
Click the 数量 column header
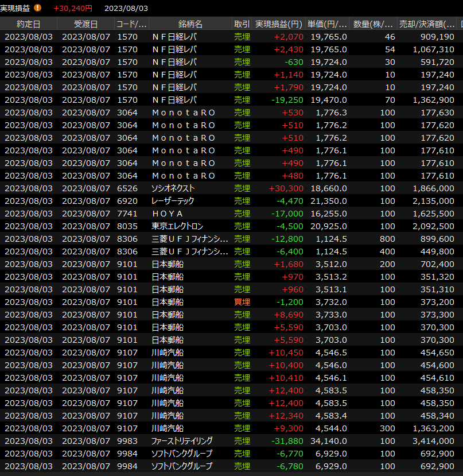373,24
